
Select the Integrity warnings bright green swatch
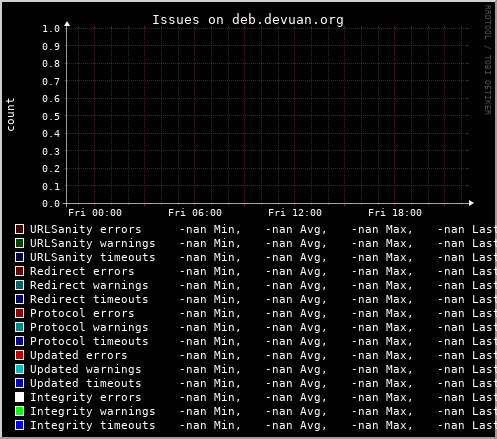pyautogui.click(x=19, y=411)
